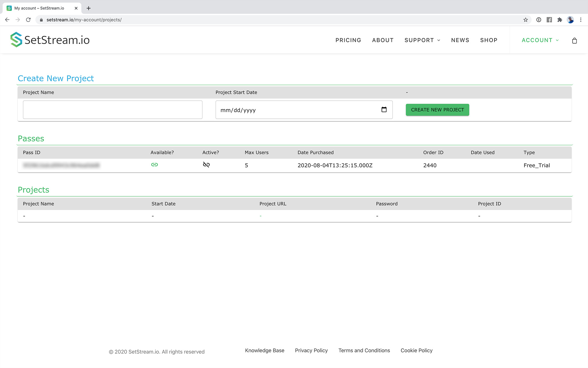Click the Create New Project heading
The width and height of the screenshot is (588, 368).
[56, 78]
